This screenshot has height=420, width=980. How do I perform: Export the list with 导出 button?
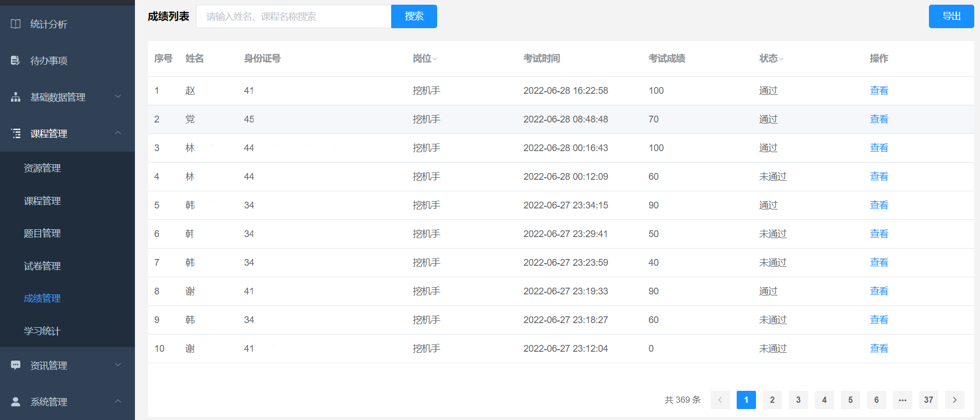951,16
